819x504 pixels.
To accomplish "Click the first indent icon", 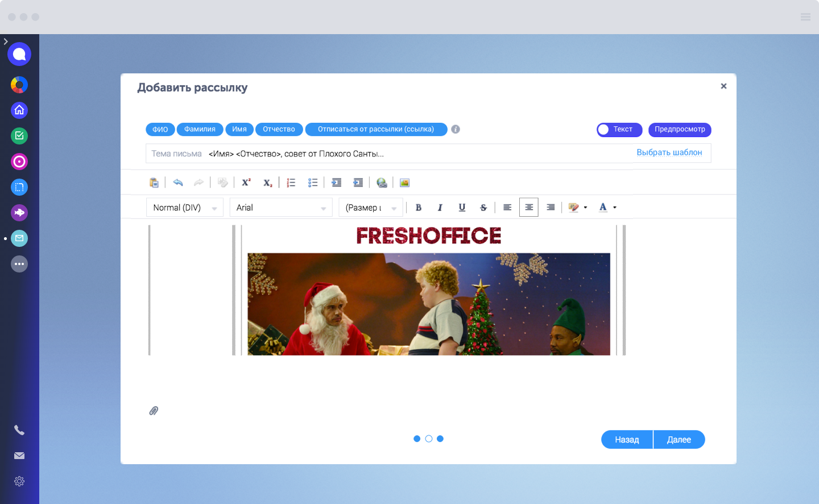I will tap(337, 183).
